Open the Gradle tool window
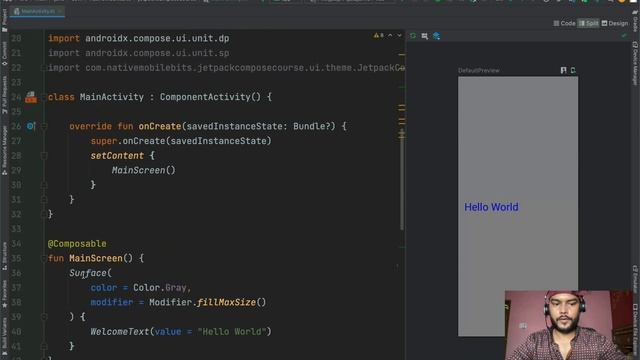The height and width of the screenshot is (360, 640). (x=635, y=21)
